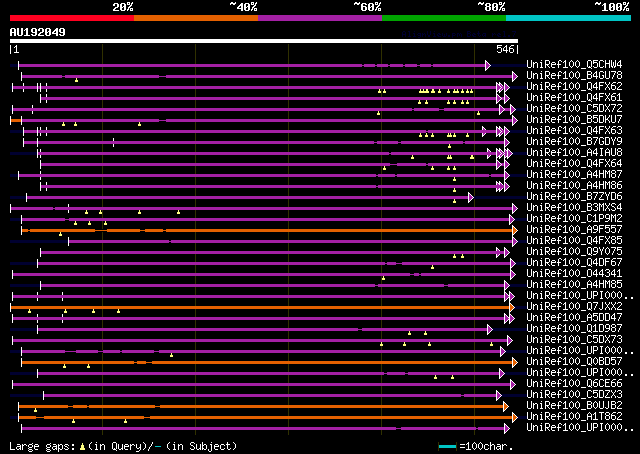Screen dimensions: 640x454
Task: Open hit UniRef100_Q4DF67
Action: [574, 263]
